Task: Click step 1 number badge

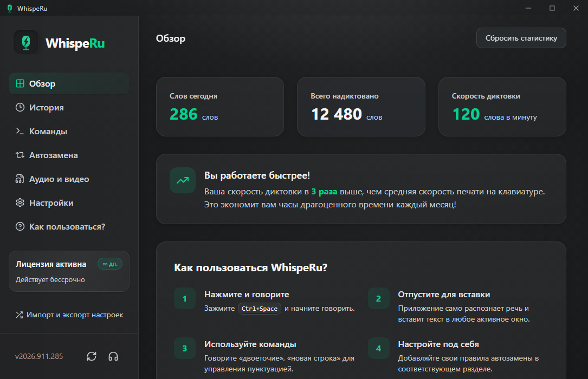Action: pyautogui.click(x=184, y=298)
